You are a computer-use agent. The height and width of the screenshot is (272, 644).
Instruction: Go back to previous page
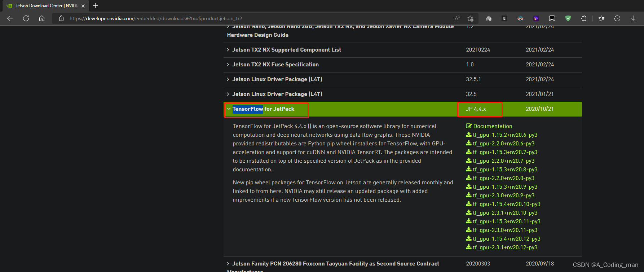(10, 18)
